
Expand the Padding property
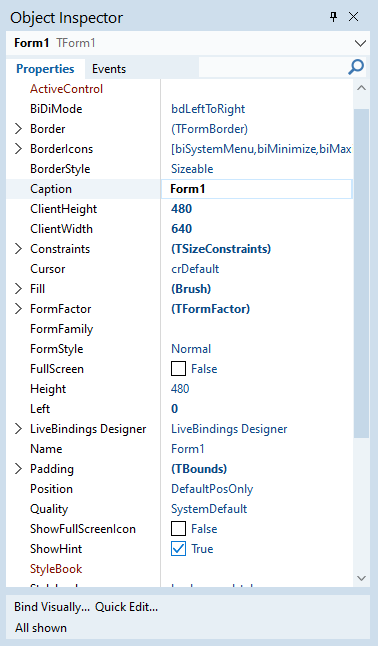point(18,469)
